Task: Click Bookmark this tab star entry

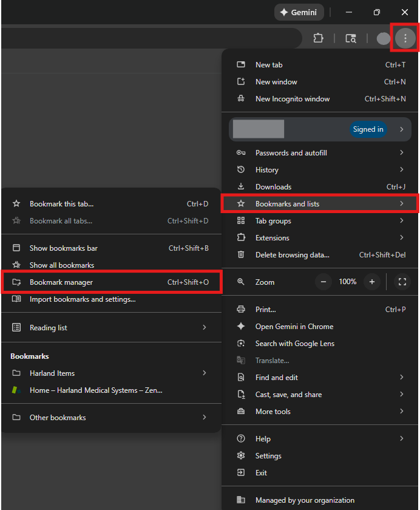Action: point(62,204)
